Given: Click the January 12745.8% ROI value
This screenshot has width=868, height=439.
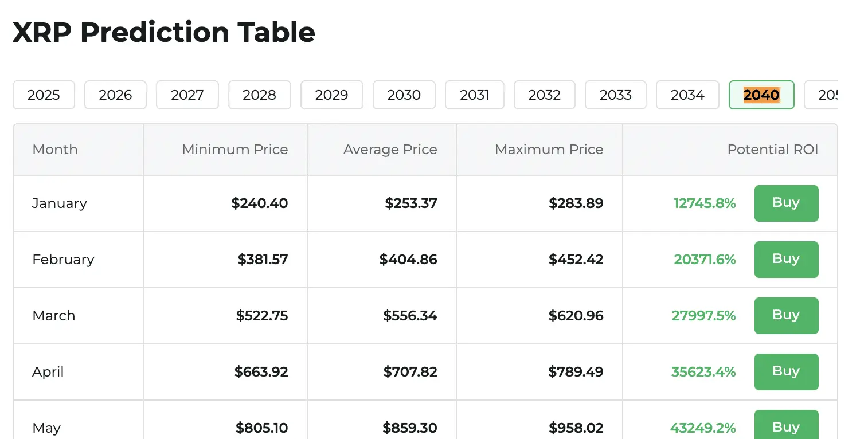Looking at the screenshot, I should coord(705,203).
